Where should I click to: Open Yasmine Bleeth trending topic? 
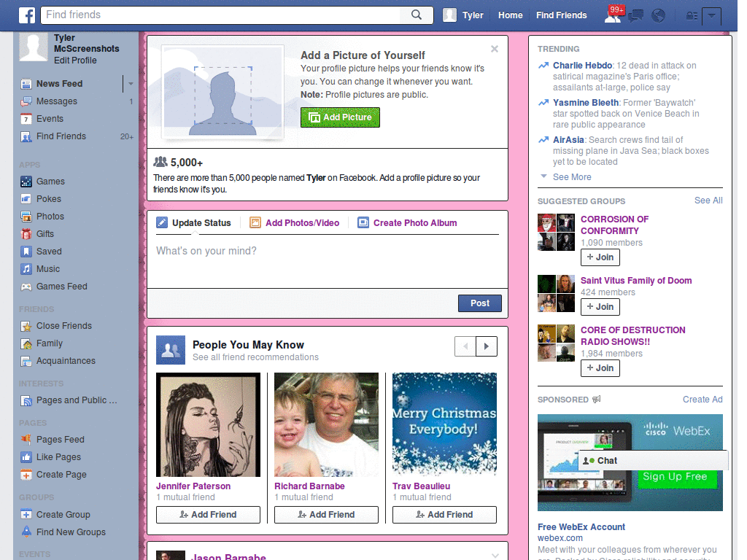[586, 103]
